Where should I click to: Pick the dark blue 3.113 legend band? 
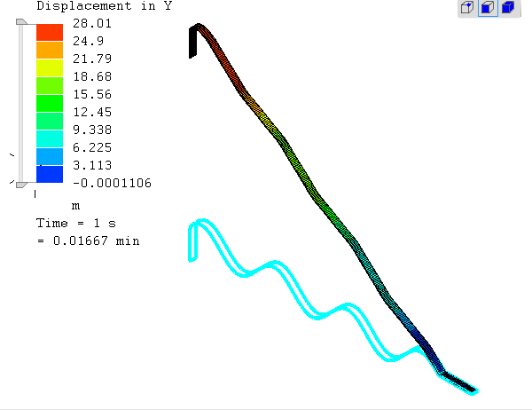pos(50,174)
